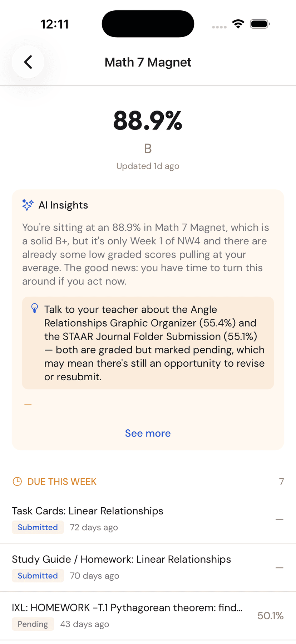This screenshot has width=296, height=644.
Task: Expand the dash next to Task Cards grade
Action: (279, 518)
